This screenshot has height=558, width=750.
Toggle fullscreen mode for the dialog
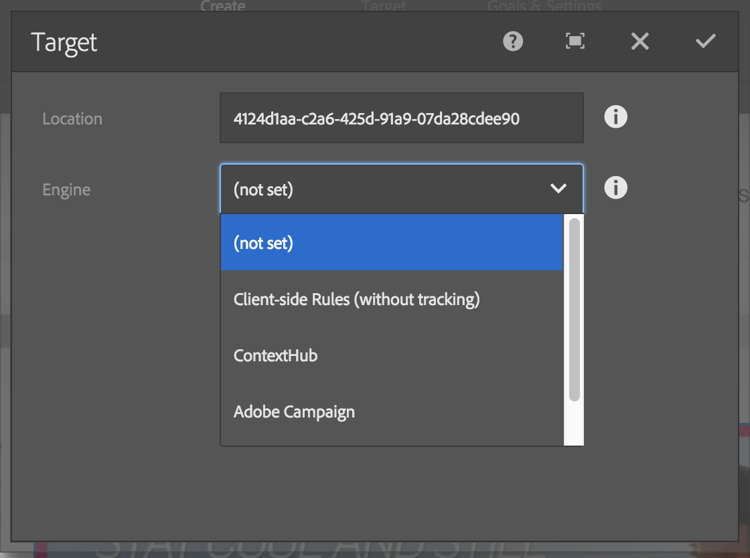coord(575,41)
